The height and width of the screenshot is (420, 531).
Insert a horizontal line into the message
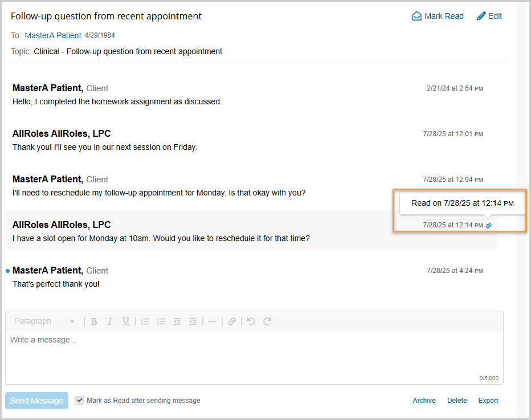(212, 321)
